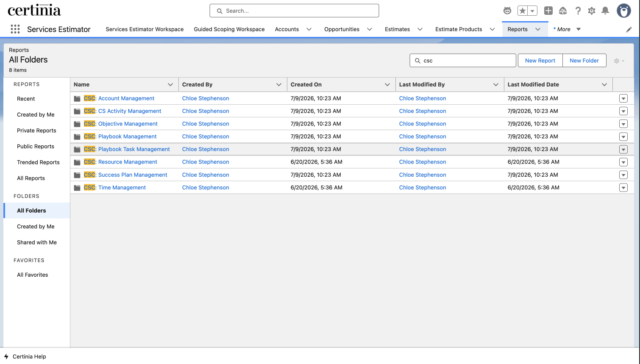This screenshot has width=640, height=364.
Task: Open CSC: Objective Management folder link
Action: [x=121, y=124]
